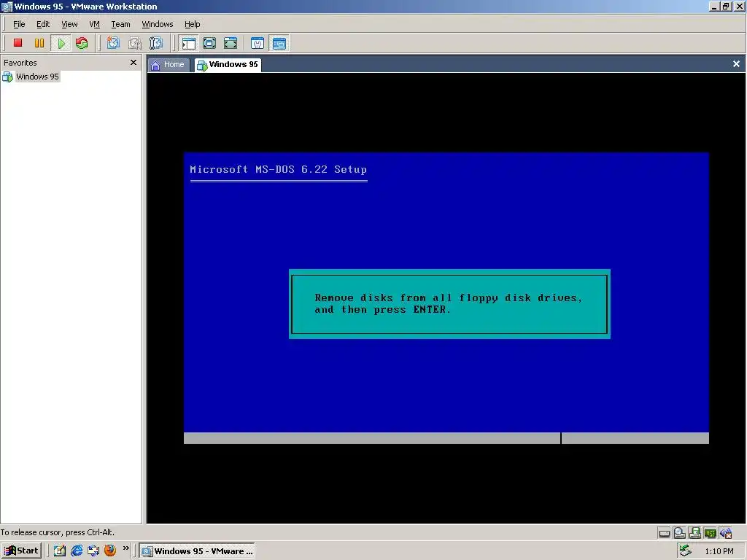The width and height of the screenshot is (747, 560).
Task: Open the View menu
Action: point(69,24)
